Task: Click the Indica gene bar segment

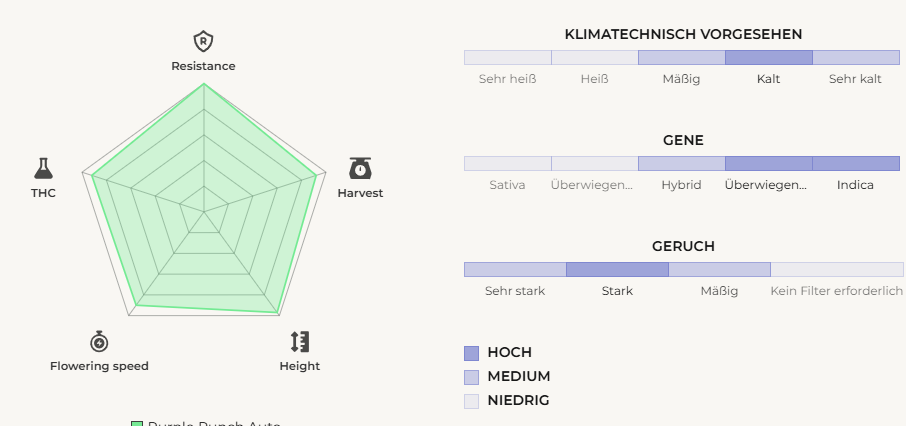Action: tap(856, 163)
